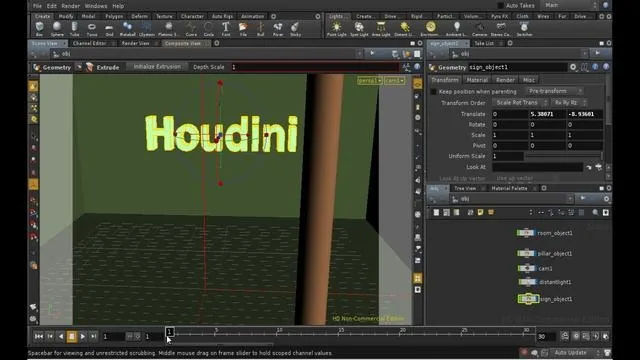Add a Camera from the shelf
Viewport: 640px width, 360px height.
tap(479, 29)
